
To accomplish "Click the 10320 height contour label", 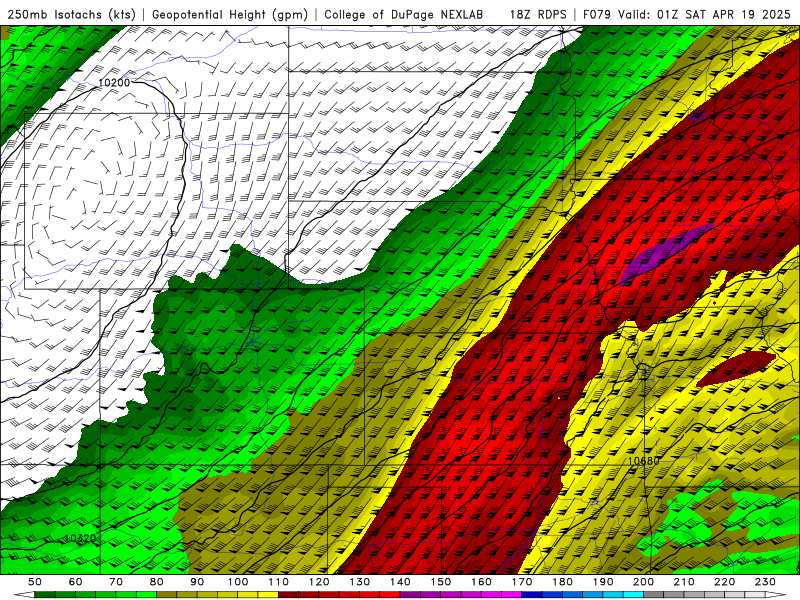I will click(81, 538).
